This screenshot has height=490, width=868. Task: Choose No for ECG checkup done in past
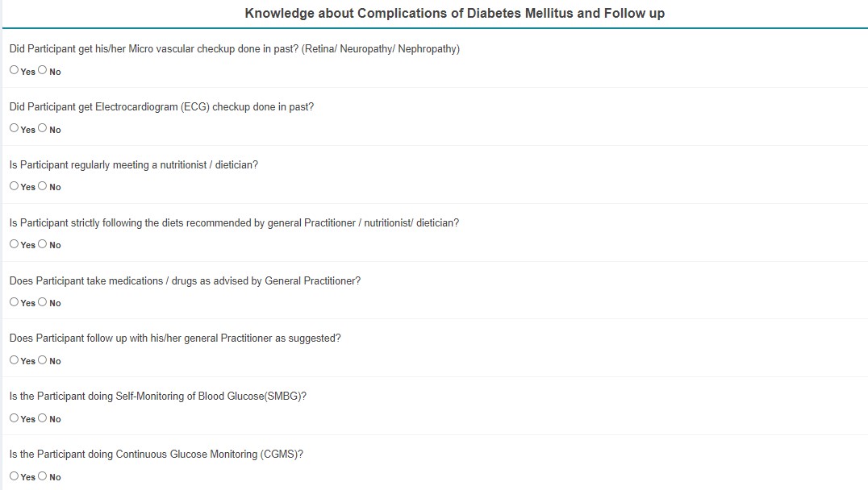click(42, 128)
